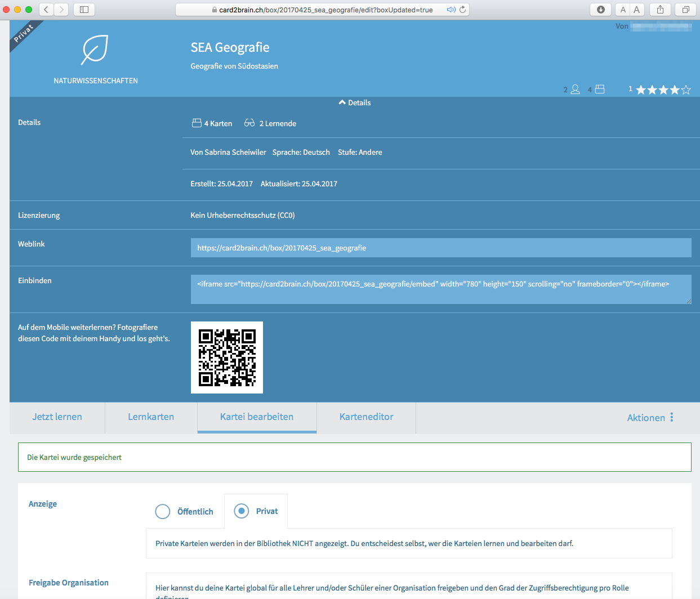
Task: Click the fifth empty rating star
Action: (x=686, y=90)
